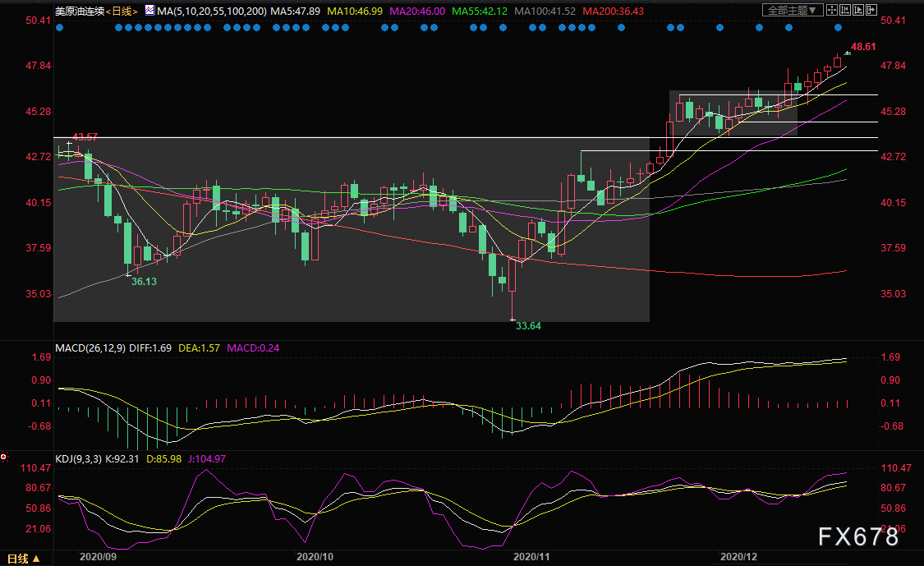924x566 pixels.
Task: Click the 33.64 low price marker
Action: pyautogui.click(x=528, y=325)
